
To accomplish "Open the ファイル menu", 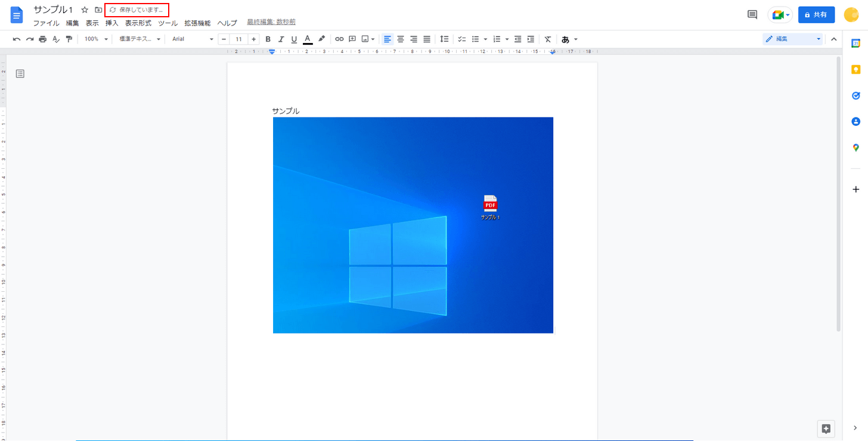I will (x=46, y=23).
